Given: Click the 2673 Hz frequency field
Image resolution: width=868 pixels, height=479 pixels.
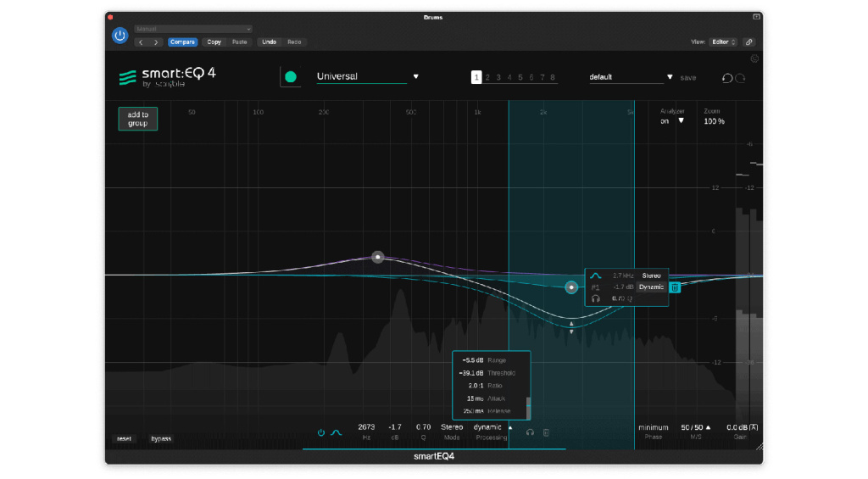Looking at the screenshot, I should (x=366, y=427).
